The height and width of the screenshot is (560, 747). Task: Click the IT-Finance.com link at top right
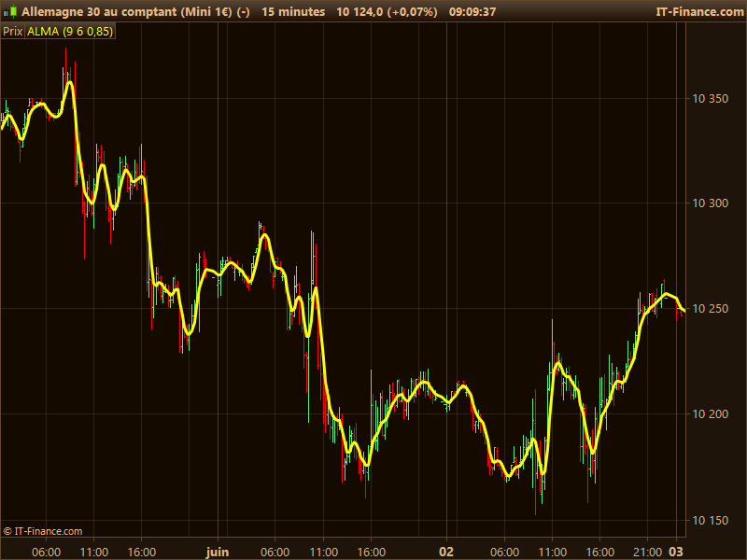699,11
